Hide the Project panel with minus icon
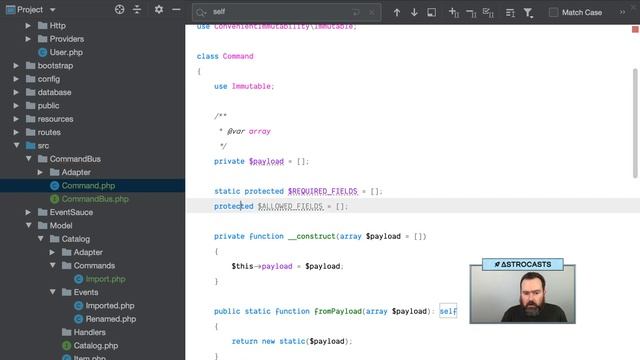640x360 pixels. 176,9
